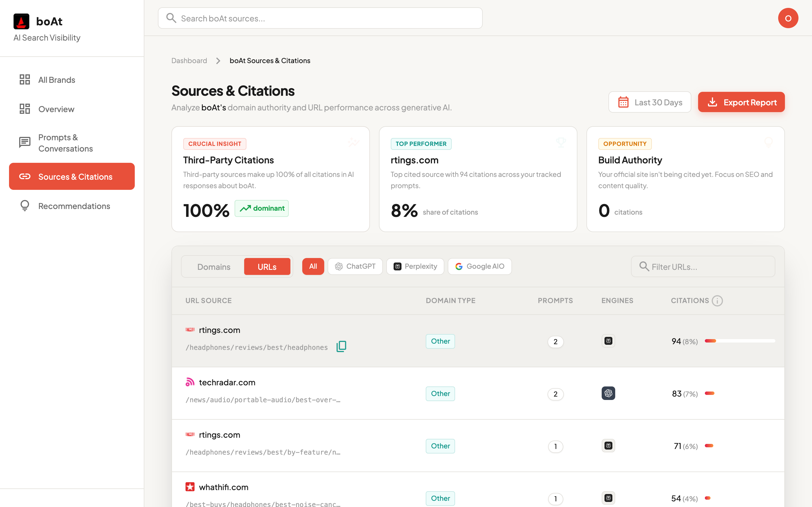The image size is (812, 507).
Task: Go to Overview in sidebar
Action: click(x=56, y=109)
